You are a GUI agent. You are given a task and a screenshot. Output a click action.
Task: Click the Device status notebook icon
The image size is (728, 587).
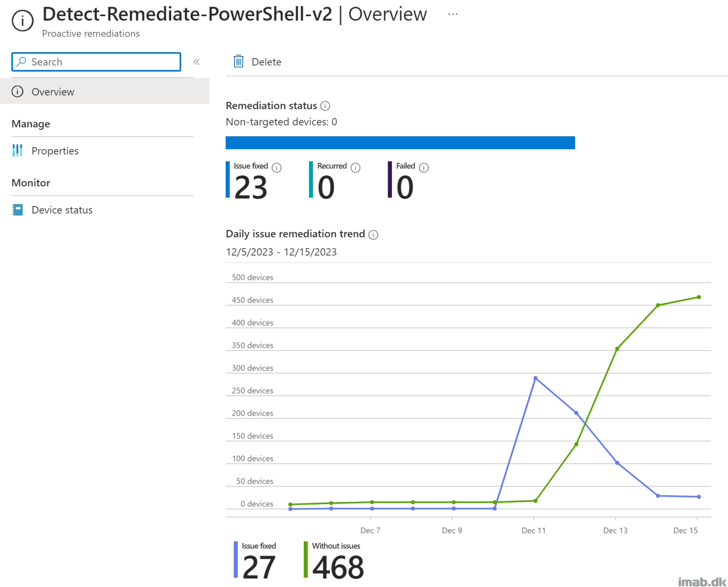coord(18,209)
